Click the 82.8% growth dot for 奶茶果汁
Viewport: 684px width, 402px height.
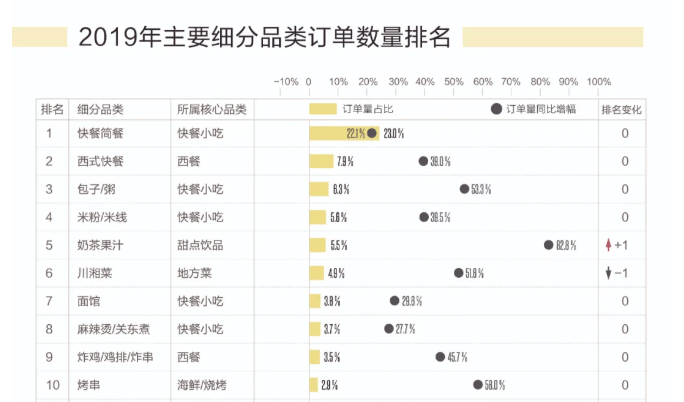(x=549, y=245)
